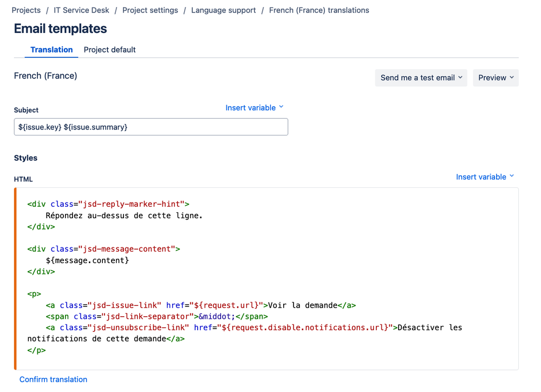Navigate to Language support breadcrumb
The width and height of the screenshot is (541, 392).
coord(224,10)
